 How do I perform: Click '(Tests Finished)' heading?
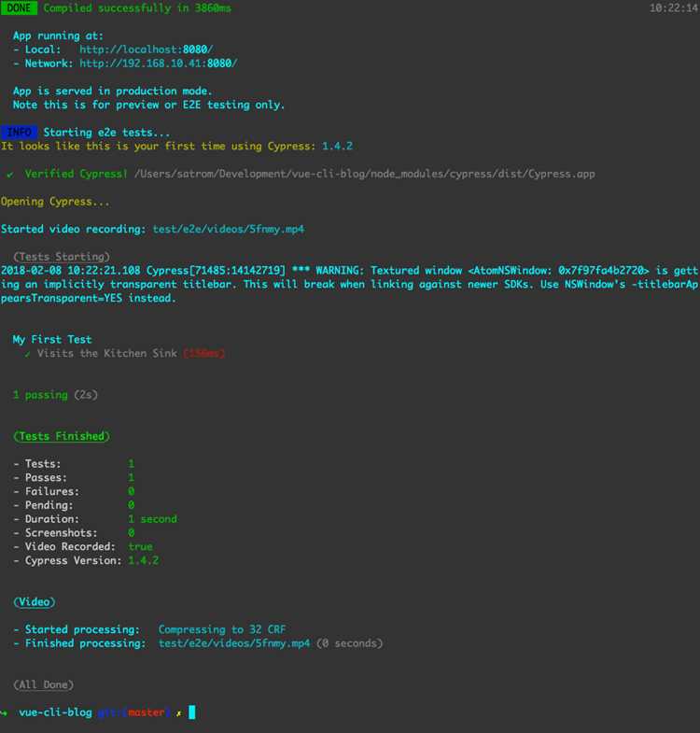click(x=62, y=436)
